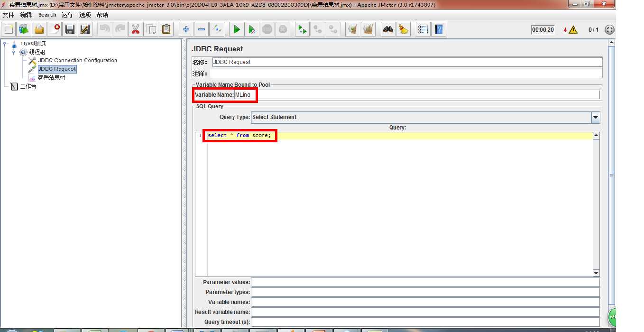This screenshot has height=332, width=644.
Task: Click the Variable names field
Action: [425, 302]
